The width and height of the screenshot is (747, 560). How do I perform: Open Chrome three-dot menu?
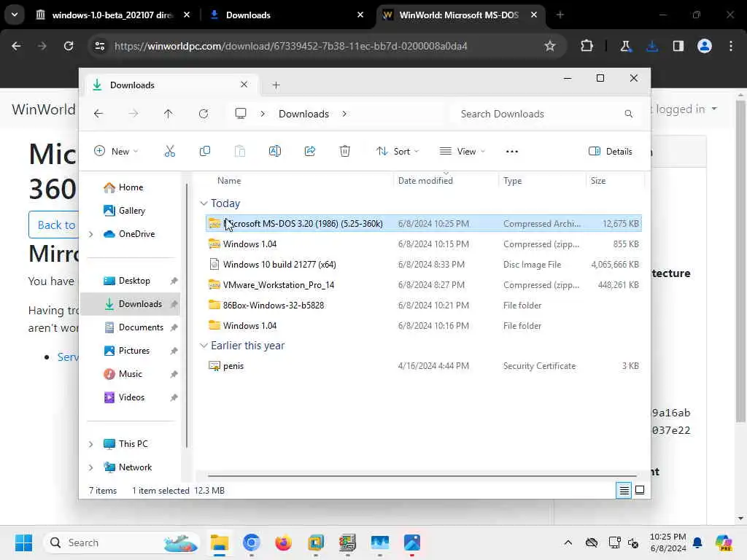731,46
